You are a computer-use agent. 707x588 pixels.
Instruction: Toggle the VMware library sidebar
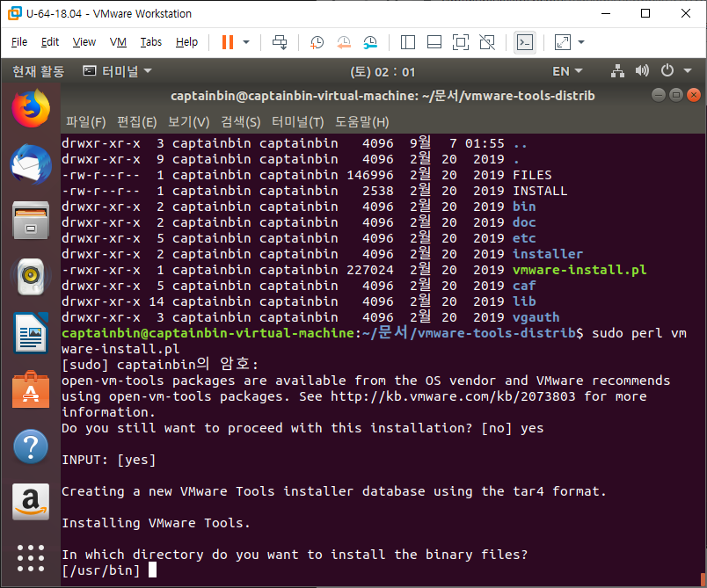coord(408,42)
